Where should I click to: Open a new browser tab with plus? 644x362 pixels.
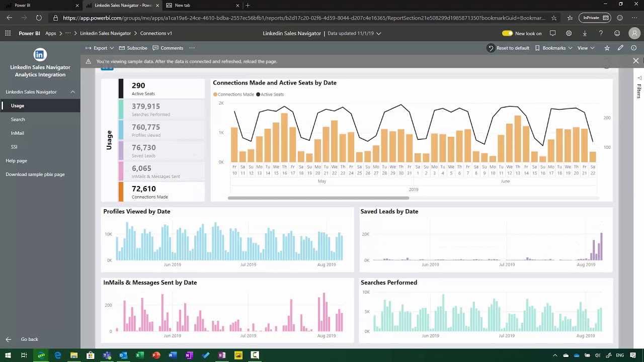point(248,5)
